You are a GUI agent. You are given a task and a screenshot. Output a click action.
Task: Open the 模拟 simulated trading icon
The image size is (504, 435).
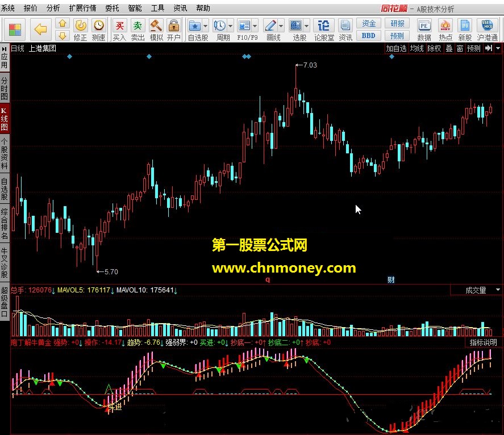click(x=156, y=30)
